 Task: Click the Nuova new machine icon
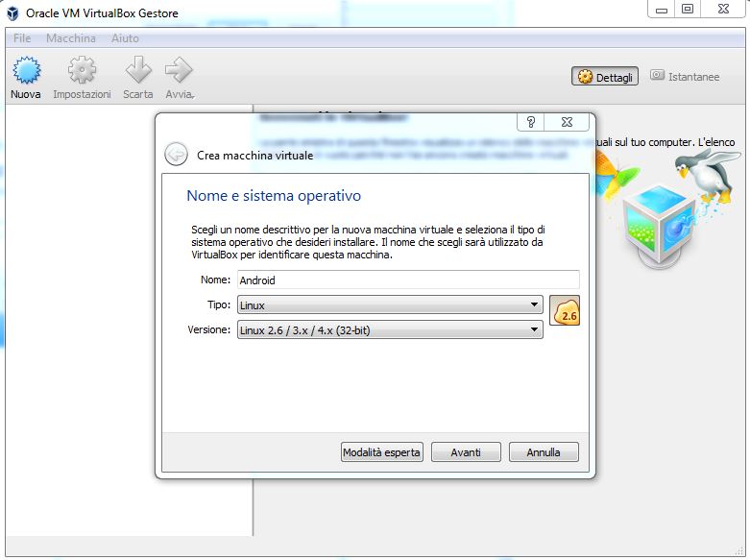[x=25, y=72]
